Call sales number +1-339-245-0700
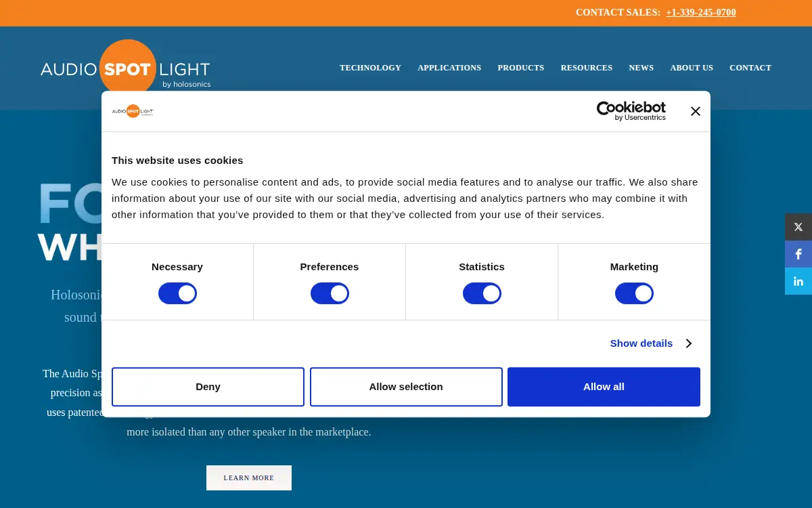The image size is (812, 508). (x=701, y=12)
